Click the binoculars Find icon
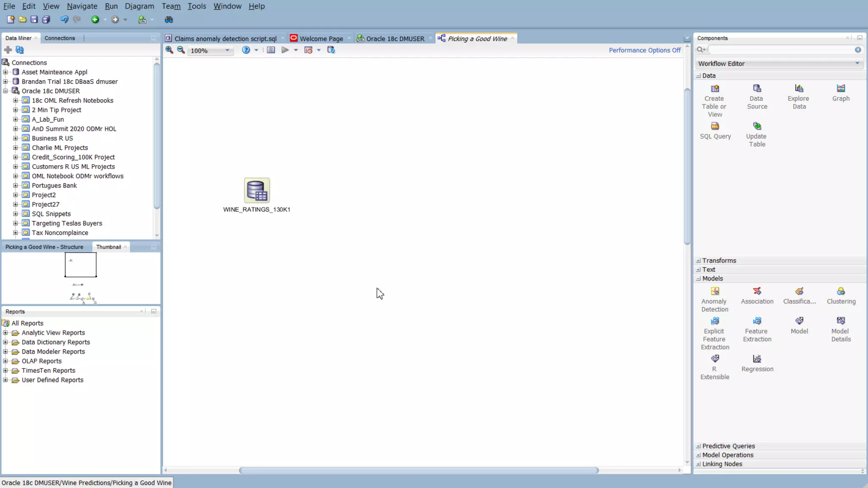 [x=169, y=19]
